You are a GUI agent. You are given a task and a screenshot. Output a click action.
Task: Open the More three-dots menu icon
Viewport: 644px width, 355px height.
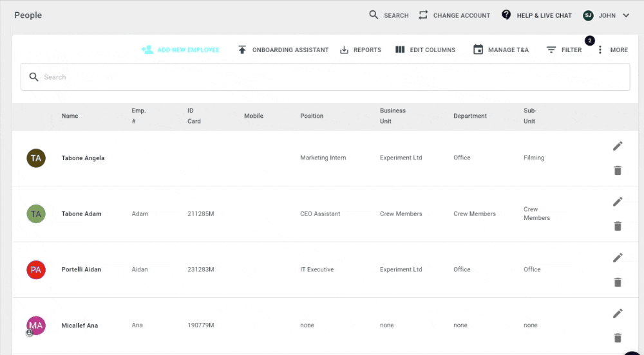(600, 50)
